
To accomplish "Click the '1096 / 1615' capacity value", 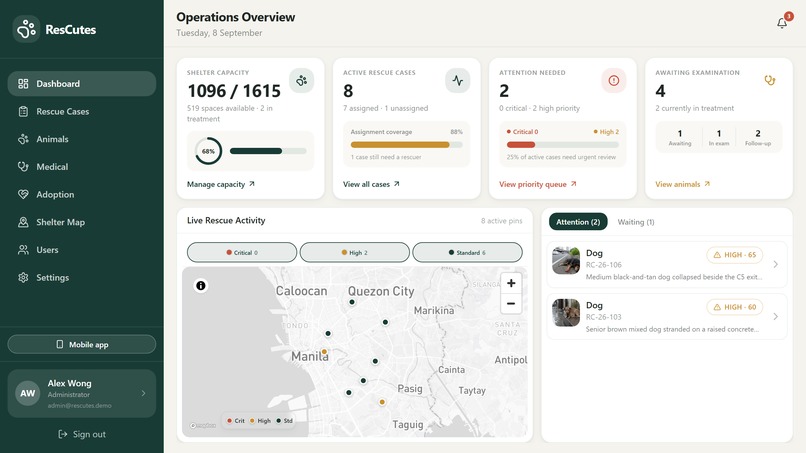I will pyautogui.click(x=234, y=91).
